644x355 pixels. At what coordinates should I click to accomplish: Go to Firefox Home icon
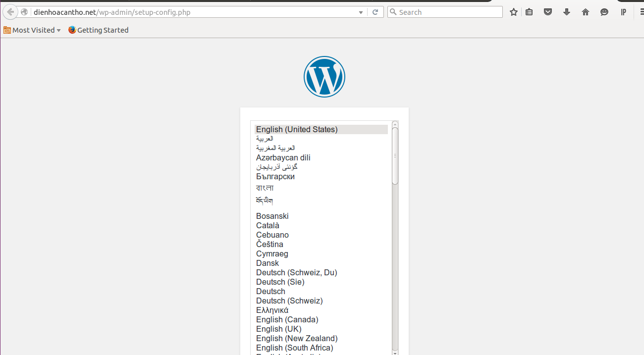pyautogui.click(x=586, y=12)
